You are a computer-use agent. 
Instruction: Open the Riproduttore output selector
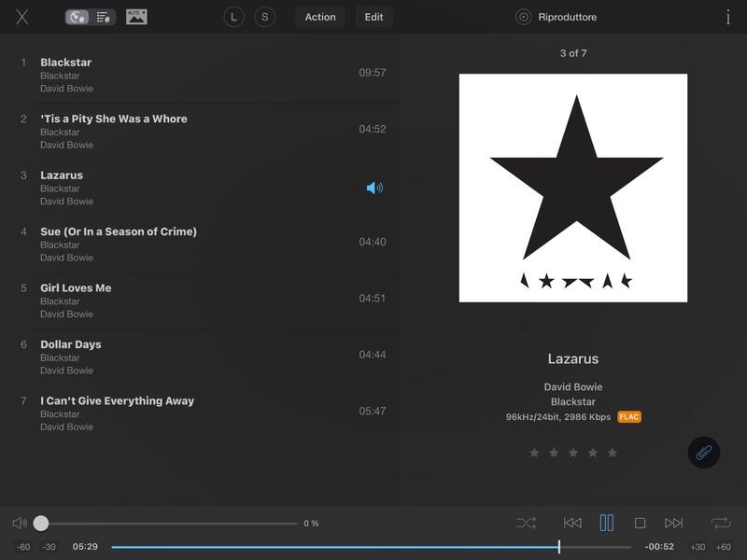(557, 17)
